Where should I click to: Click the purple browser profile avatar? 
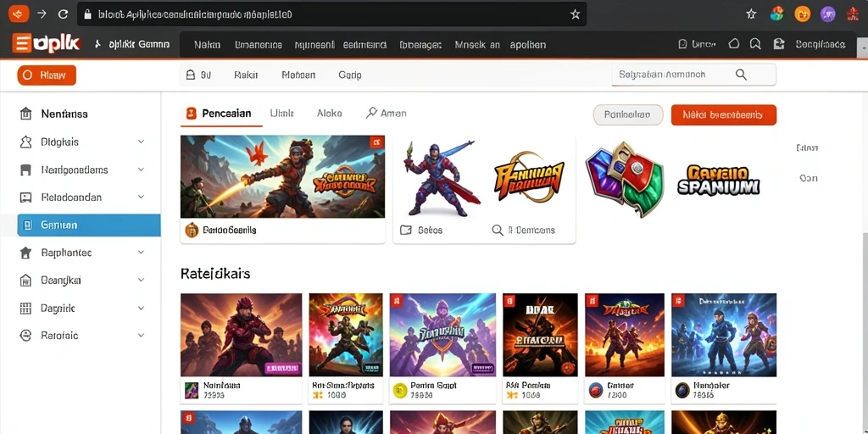click(x=827, y=14)
